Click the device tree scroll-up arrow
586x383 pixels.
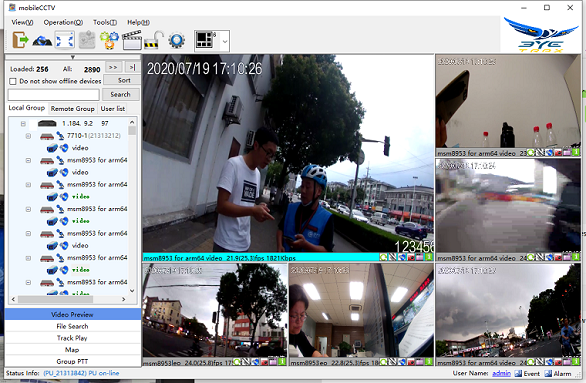point(132,122)
